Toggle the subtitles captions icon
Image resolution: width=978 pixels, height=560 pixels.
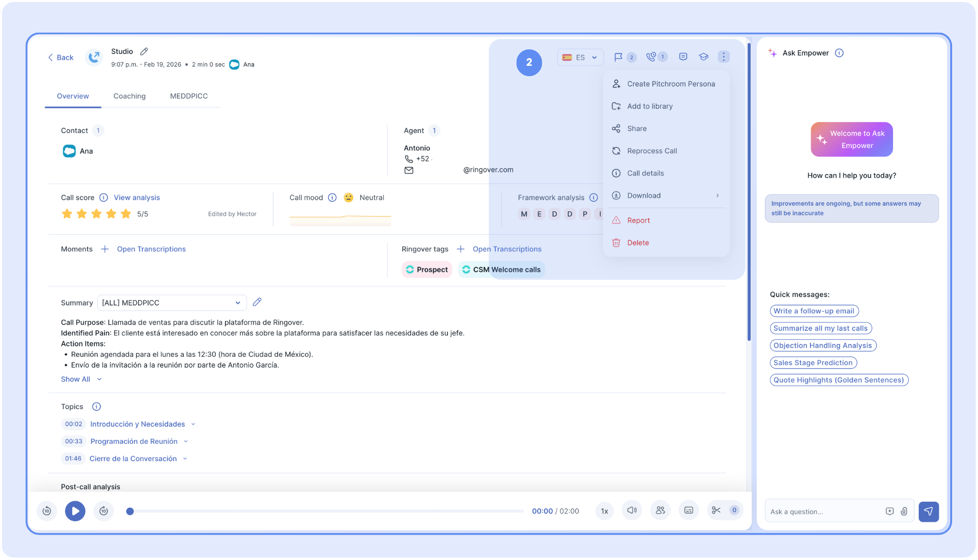tap(688, 510)
